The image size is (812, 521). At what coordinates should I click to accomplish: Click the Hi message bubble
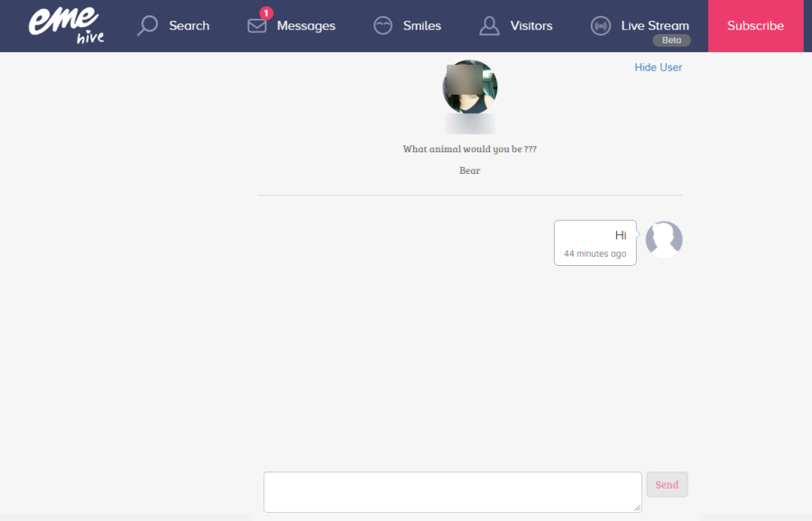595,242
